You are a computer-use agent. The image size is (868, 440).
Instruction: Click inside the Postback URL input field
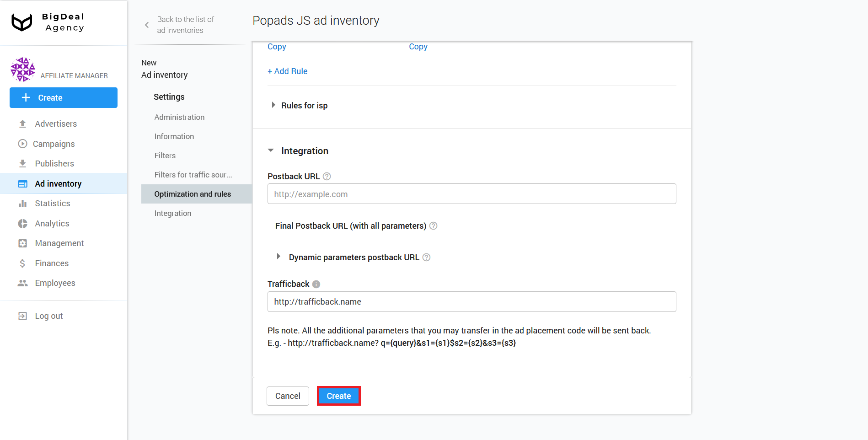471,194
